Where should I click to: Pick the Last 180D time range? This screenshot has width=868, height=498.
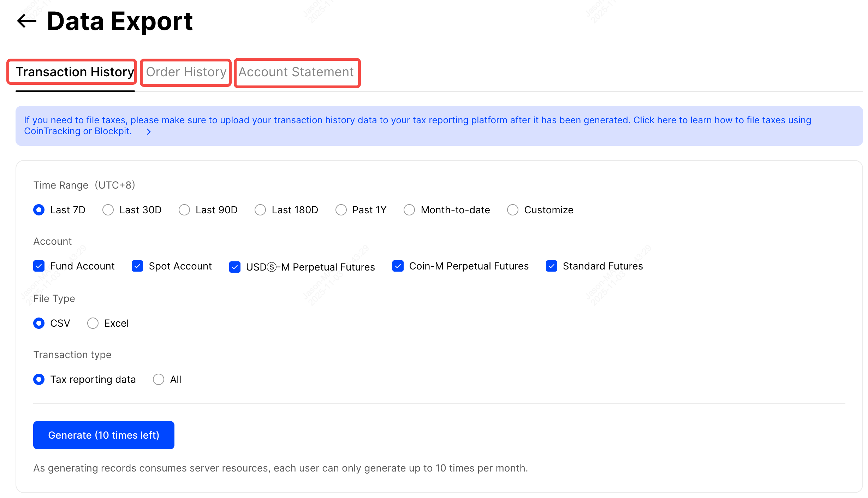pos(260,210)
